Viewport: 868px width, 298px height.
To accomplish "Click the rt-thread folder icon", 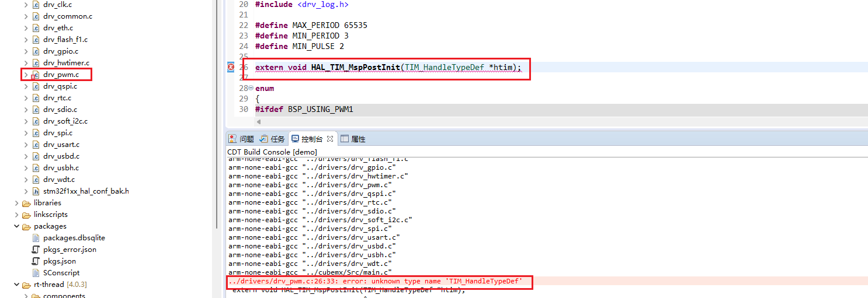I will point(26,285).
